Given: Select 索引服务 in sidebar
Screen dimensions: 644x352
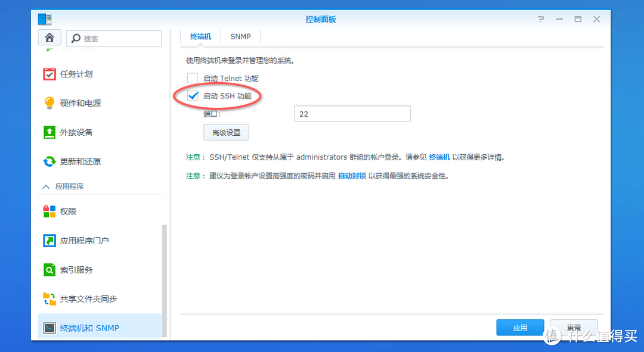Looking at the screenshot, I should 76,270.
